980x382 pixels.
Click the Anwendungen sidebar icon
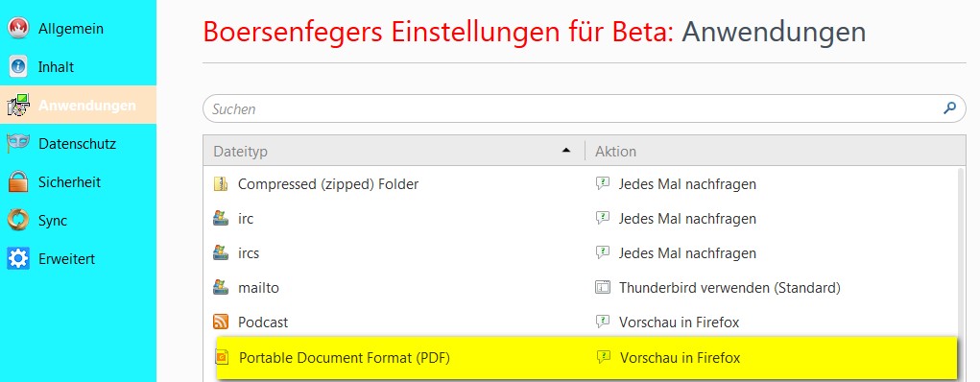(18, 105)
